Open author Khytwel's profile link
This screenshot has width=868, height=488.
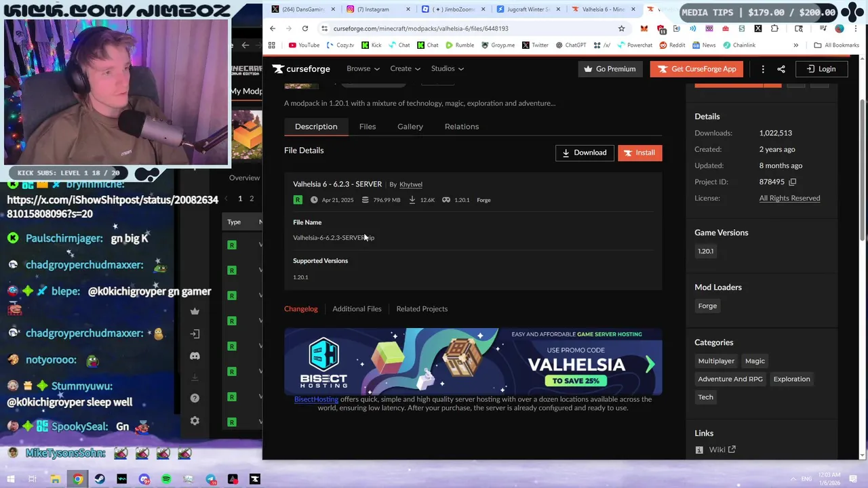coord(411,184)
